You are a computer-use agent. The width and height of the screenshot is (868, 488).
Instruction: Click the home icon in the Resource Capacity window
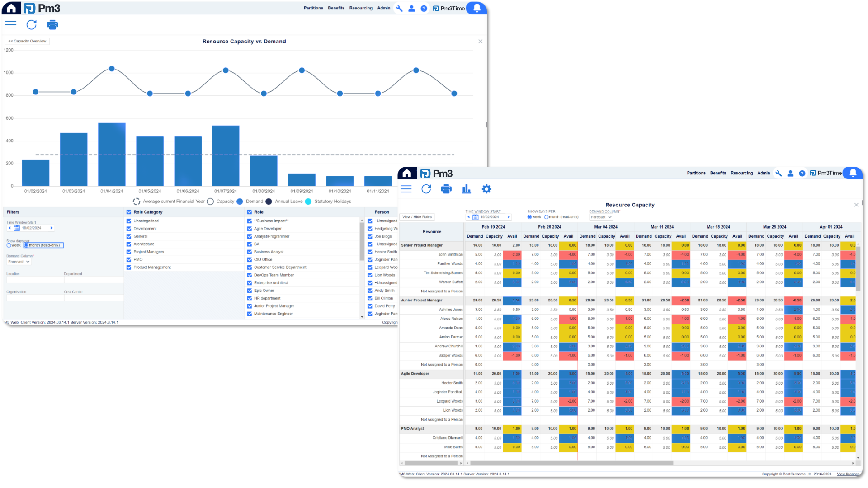tap(406, 173)
